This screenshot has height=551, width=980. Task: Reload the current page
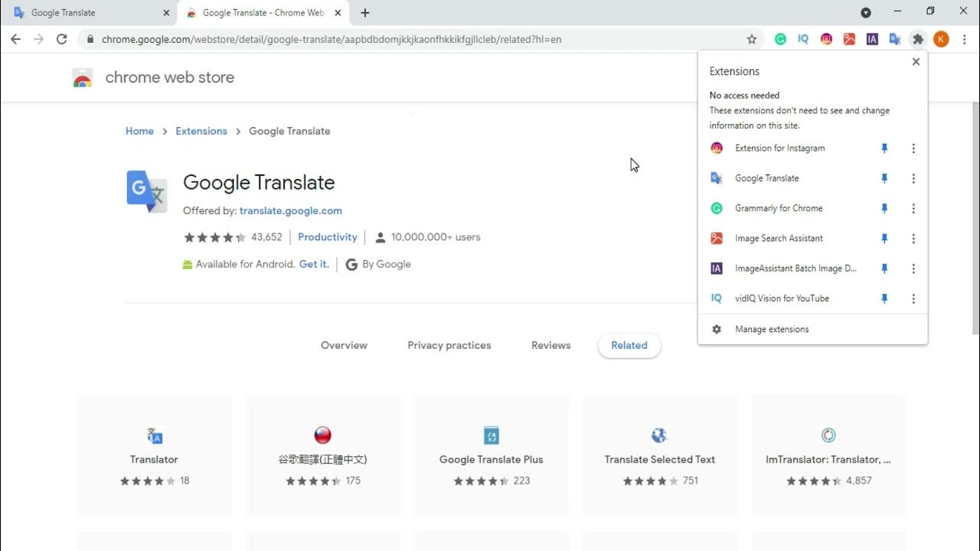[x=62, y=39]
